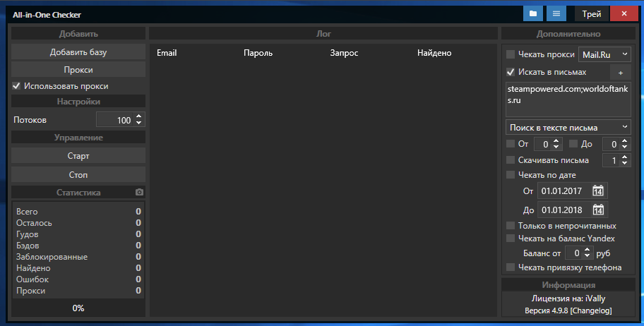
Task: Disable Использовать прокси checkbox
Action: (17, 86)
